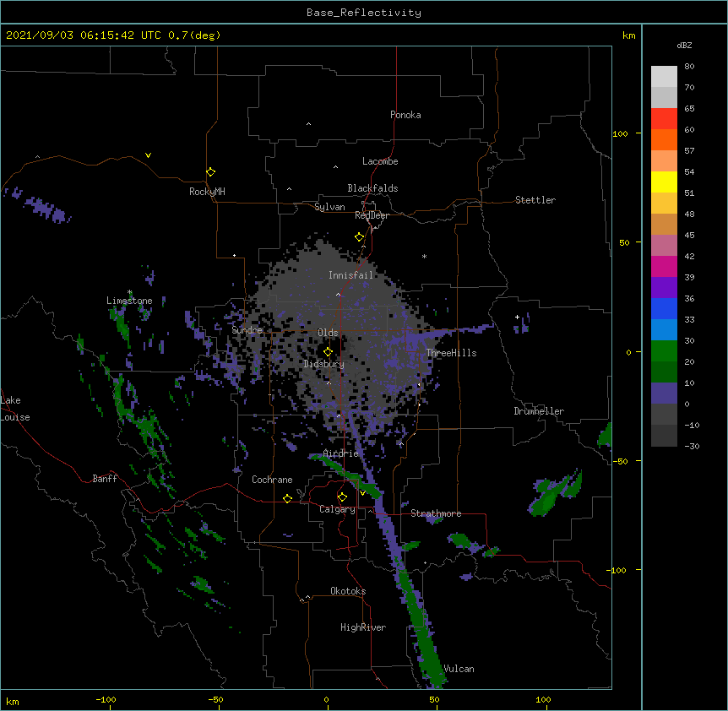The image size is (728, 711).
Task: Click the Strathmore label
Action: tap(436, 513)
